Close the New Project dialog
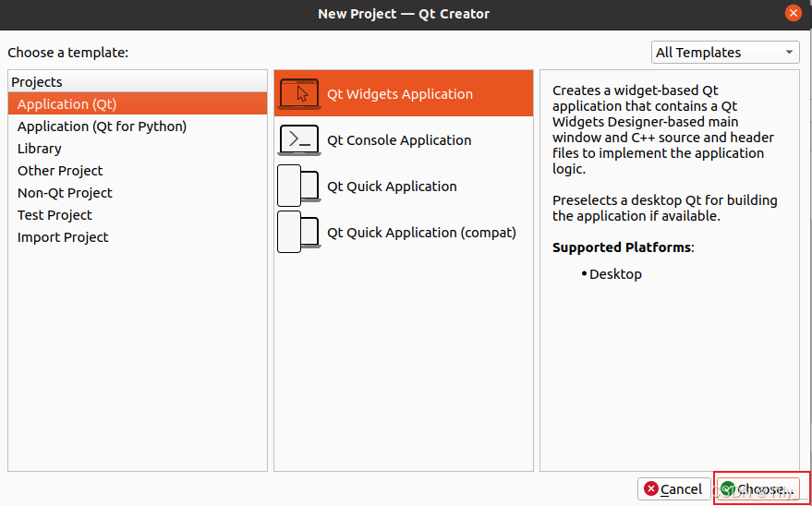The height and width of the screenshot is (506, 812). coord(793,13)
